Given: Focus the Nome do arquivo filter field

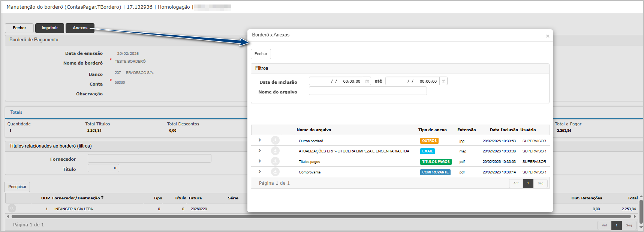Looking at the screenshot, I should coord(367,91).
